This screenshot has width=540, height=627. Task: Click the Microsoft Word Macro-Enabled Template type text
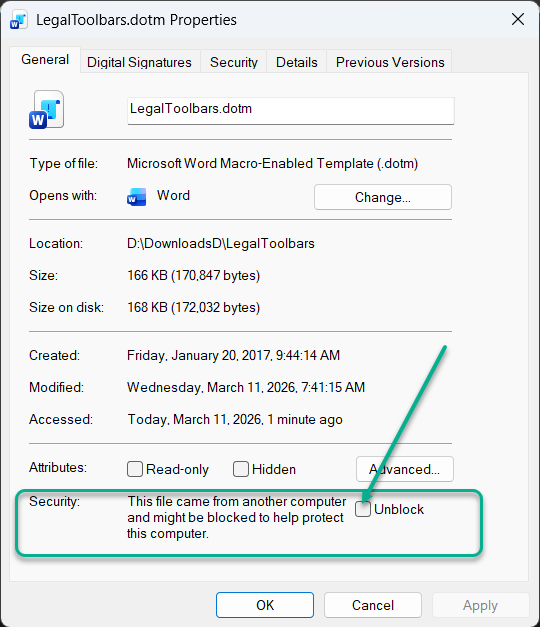[272, 164]
